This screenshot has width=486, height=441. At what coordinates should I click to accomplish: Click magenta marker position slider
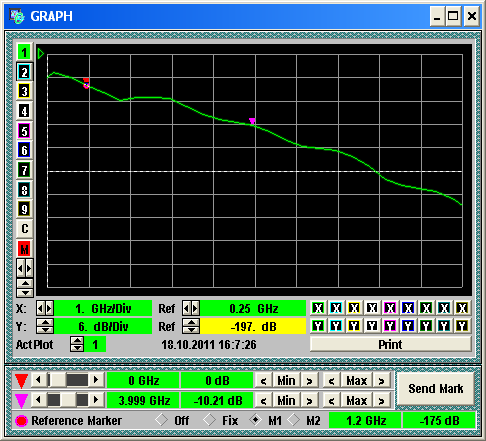[x=68, y=400]
